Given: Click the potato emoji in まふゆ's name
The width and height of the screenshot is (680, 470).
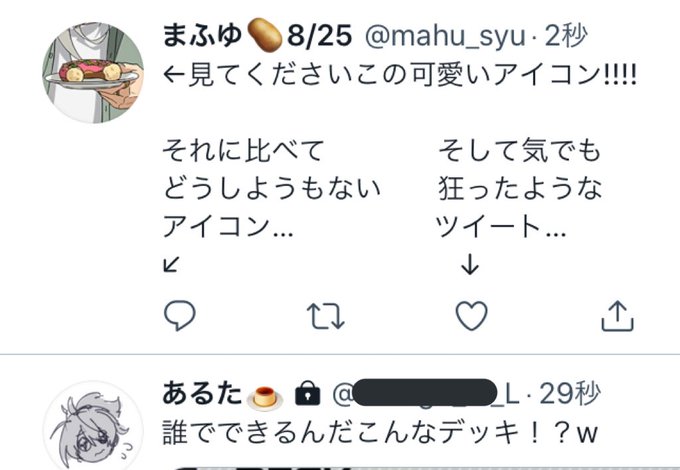Looking at the screenshot, I should (x=265, y=35).
